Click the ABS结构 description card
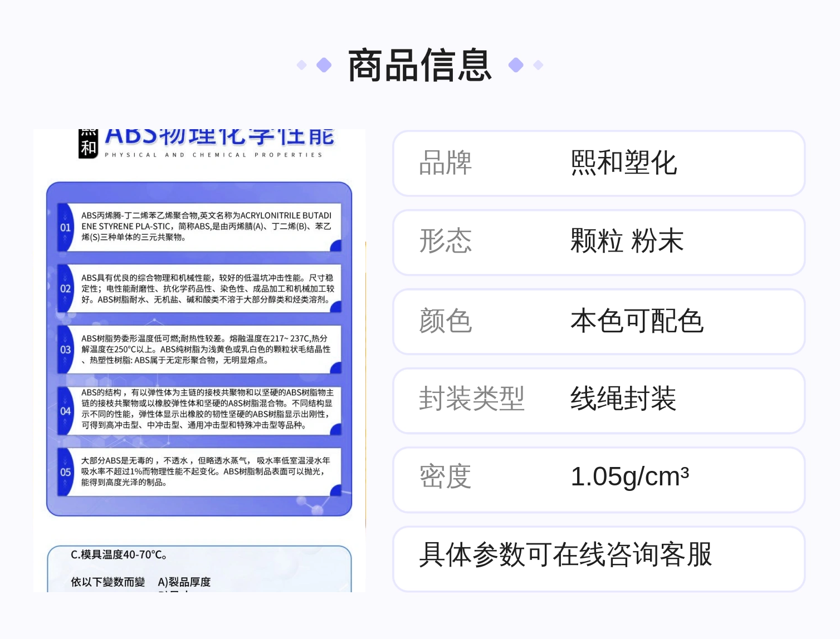Image resolution: width=840 pixels, height=639 pixels. point(199,411)
